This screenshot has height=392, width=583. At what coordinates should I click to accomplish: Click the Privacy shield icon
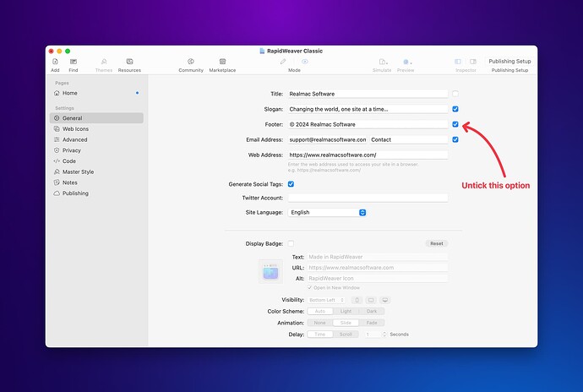(x=57, y=150)
